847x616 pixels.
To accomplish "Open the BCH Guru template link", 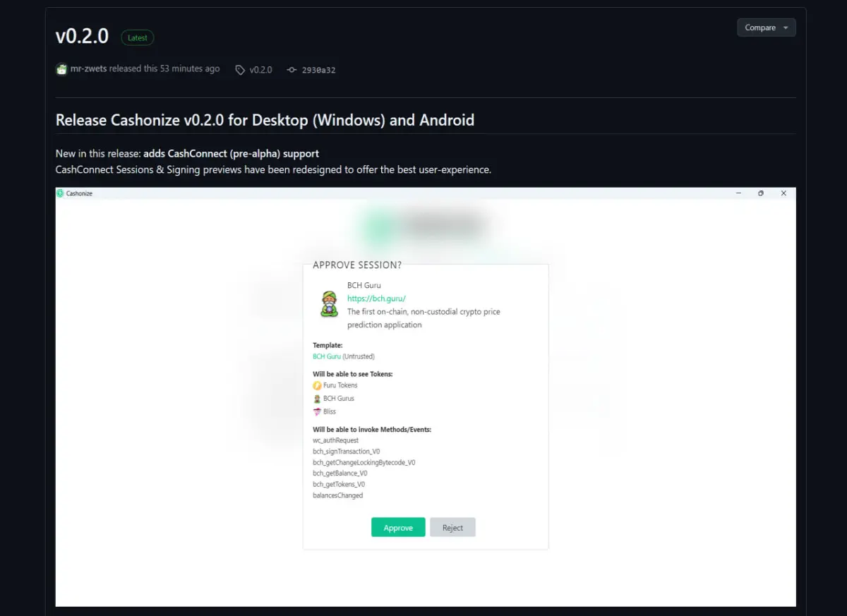I will coord(327,356).
